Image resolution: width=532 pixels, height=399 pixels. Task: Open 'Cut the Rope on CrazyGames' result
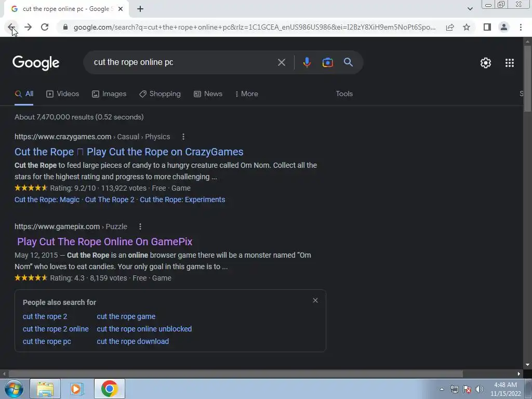click(129, 152)
